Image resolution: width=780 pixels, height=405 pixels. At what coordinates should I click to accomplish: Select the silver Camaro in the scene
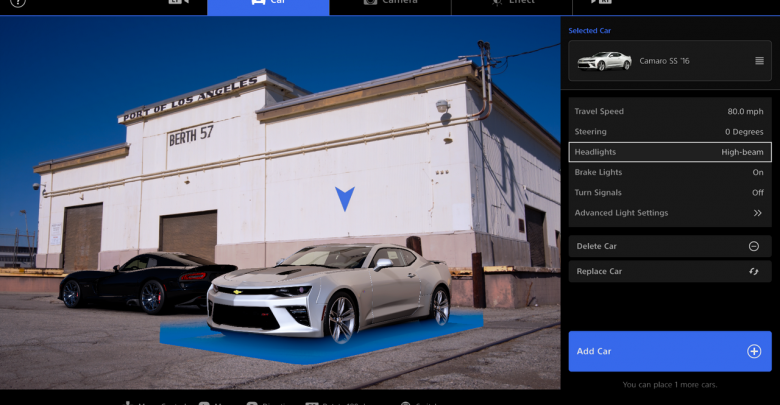click(330, 290)
